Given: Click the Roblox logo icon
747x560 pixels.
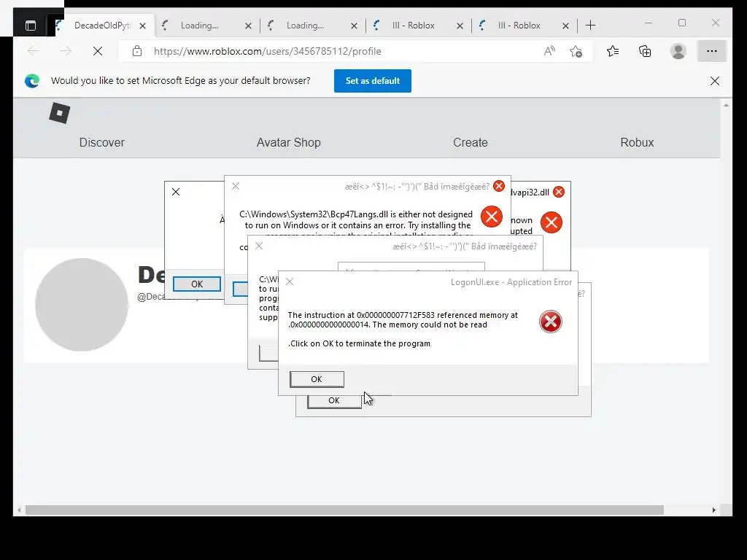Looking at the screenshot, I should pos(60,113).
